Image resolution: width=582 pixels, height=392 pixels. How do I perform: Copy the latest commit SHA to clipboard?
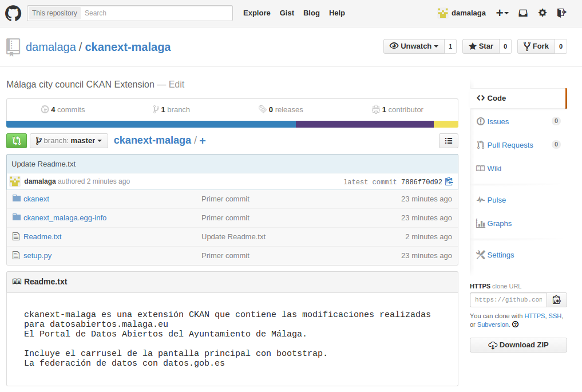click(x=449, y=181)
